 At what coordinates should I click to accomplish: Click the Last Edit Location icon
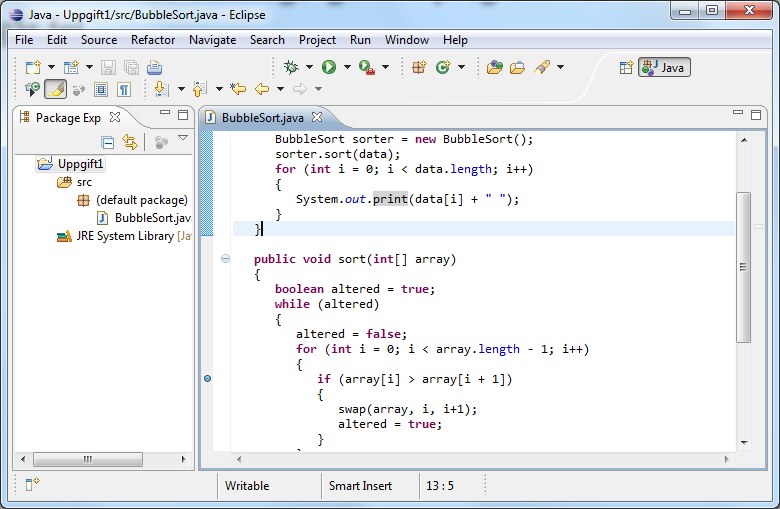(238, 89)
